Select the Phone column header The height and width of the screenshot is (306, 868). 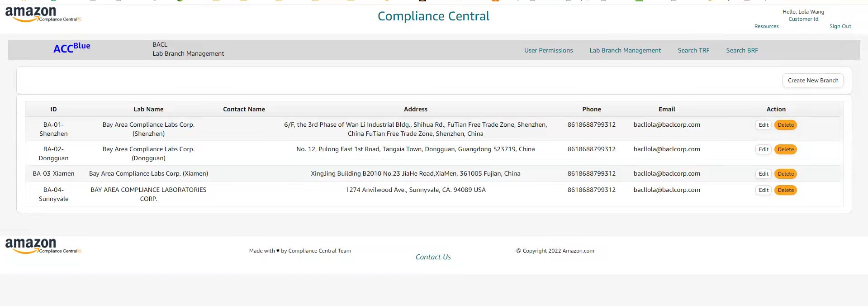[x=591, y=109]
